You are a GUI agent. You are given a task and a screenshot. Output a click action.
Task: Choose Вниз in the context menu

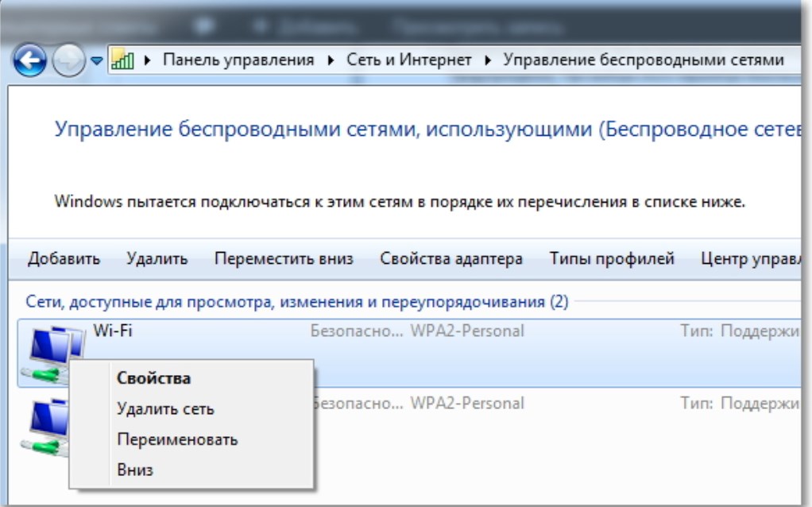pyautogui.click(x=134, y=470)
